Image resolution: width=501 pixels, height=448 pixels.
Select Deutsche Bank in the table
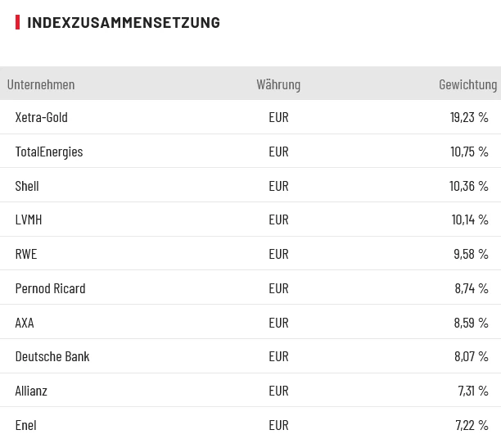coord(52,356)
